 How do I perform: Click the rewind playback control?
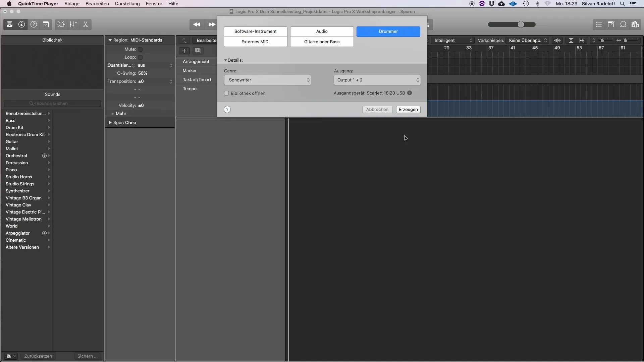tap(197, 24)
